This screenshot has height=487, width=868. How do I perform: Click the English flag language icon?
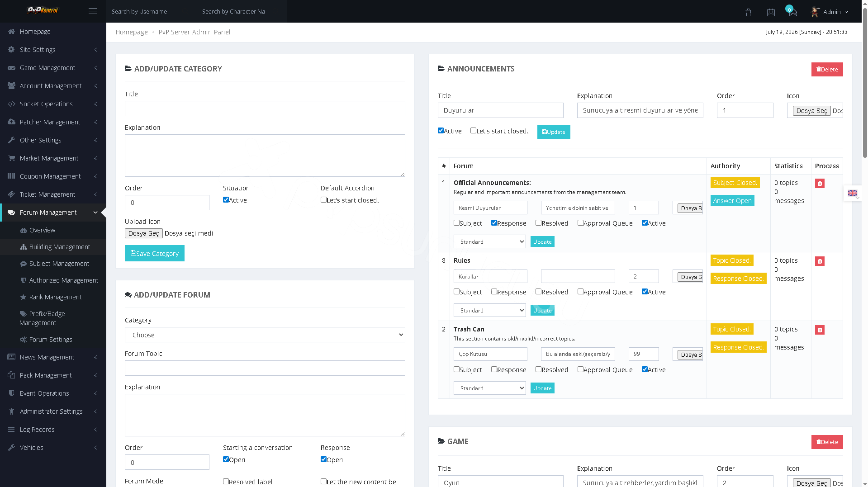(853, 193)
